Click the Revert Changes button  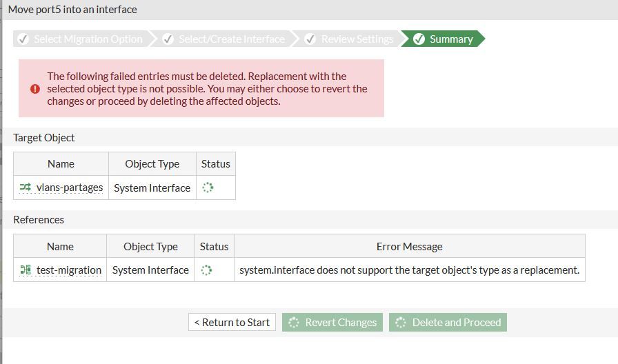[332, 323]
